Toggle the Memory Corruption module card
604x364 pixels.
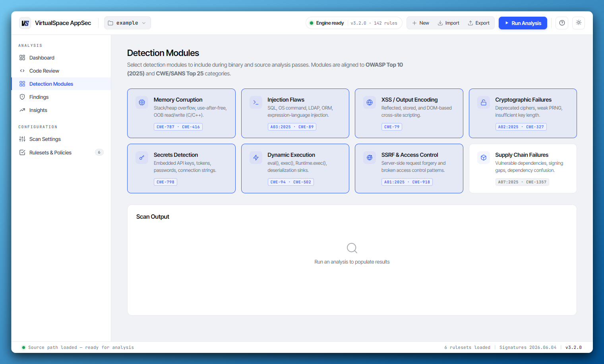click(x=181, y=113)
